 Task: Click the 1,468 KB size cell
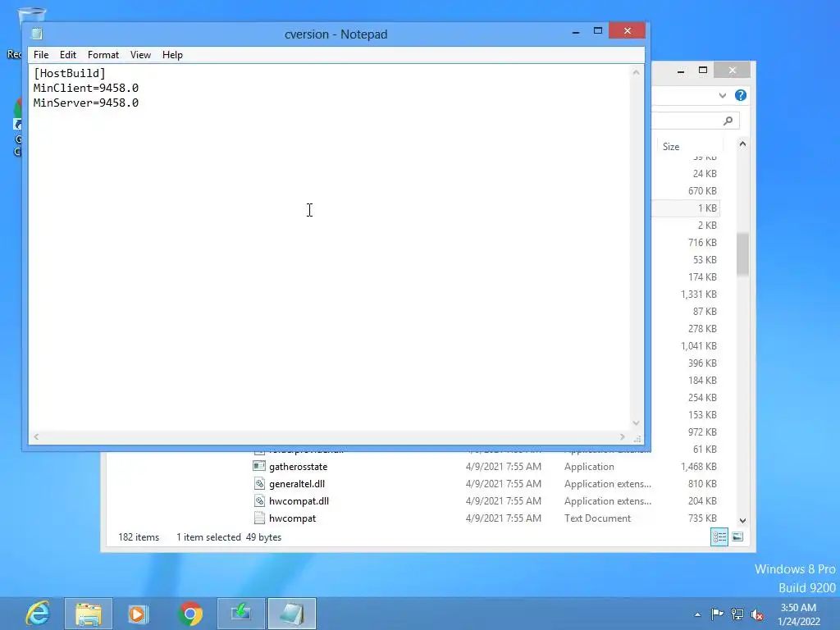[699, 467]
